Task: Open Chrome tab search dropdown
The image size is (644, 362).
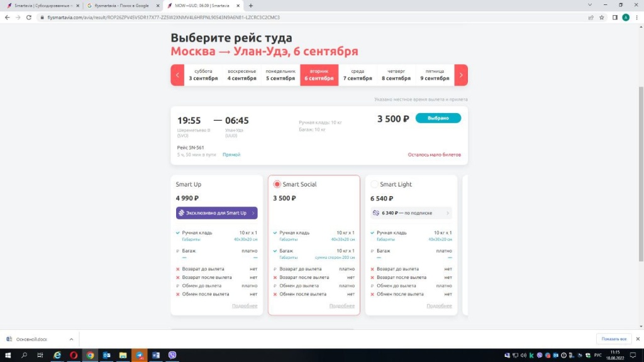Action: coord(590,5)
